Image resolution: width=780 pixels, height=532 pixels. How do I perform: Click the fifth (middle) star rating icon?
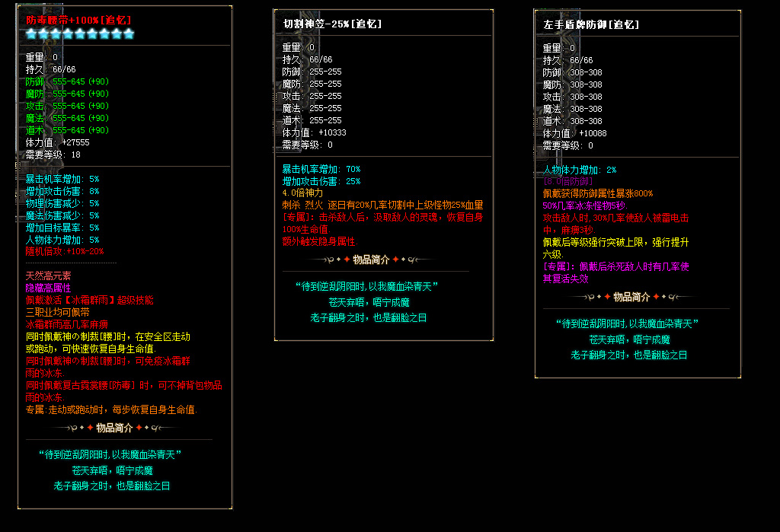coord(80,33)
